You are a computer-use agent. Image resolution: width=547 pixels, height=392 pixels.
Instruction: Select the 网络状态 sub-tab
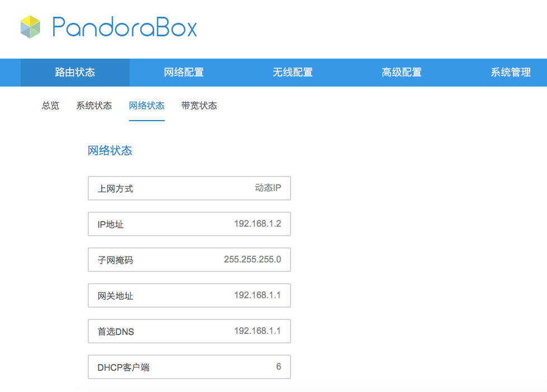pos(147,106)
